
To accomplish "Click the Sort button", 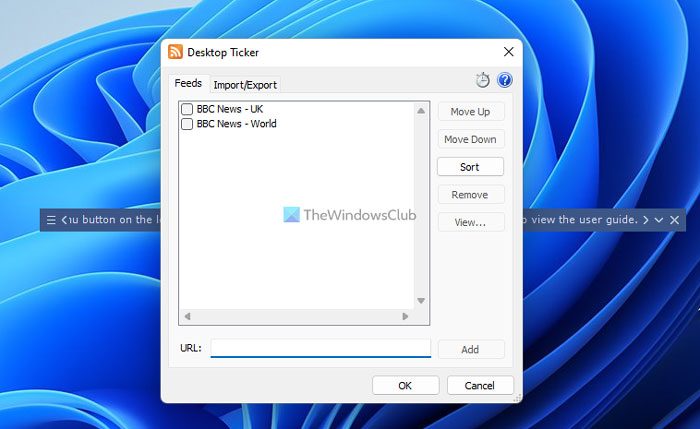I will tap(471, 167).
